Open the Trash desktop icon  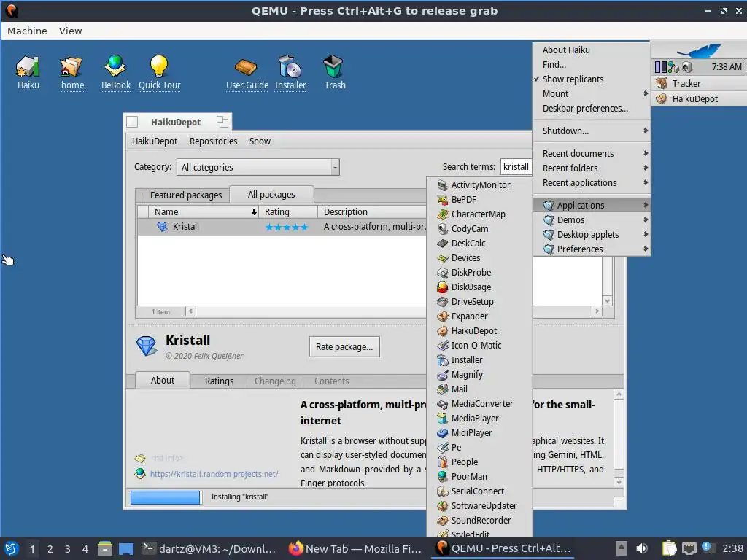coord(334,72)
